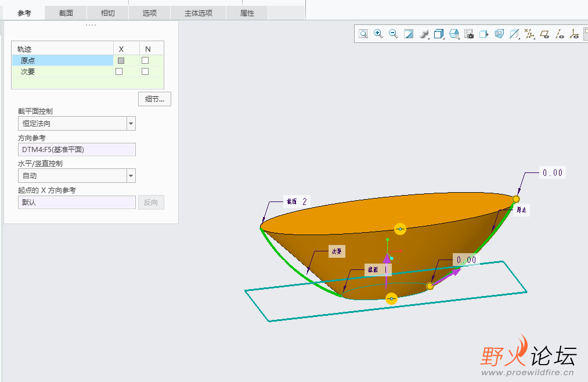
Task: Open the 水平/竖直控制 dropdown showing 自动
Action: pyautogui.click(x=131, y=175)
